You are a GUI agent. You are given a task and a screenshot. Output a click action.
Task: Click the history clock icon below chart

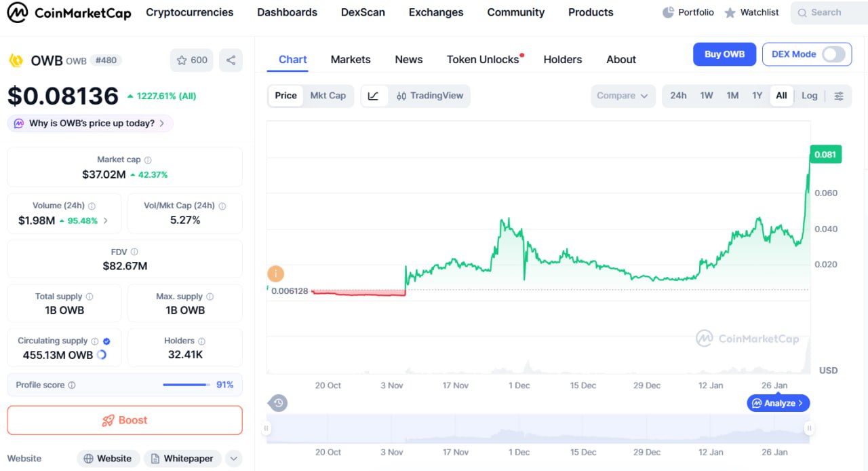[278, 403]
